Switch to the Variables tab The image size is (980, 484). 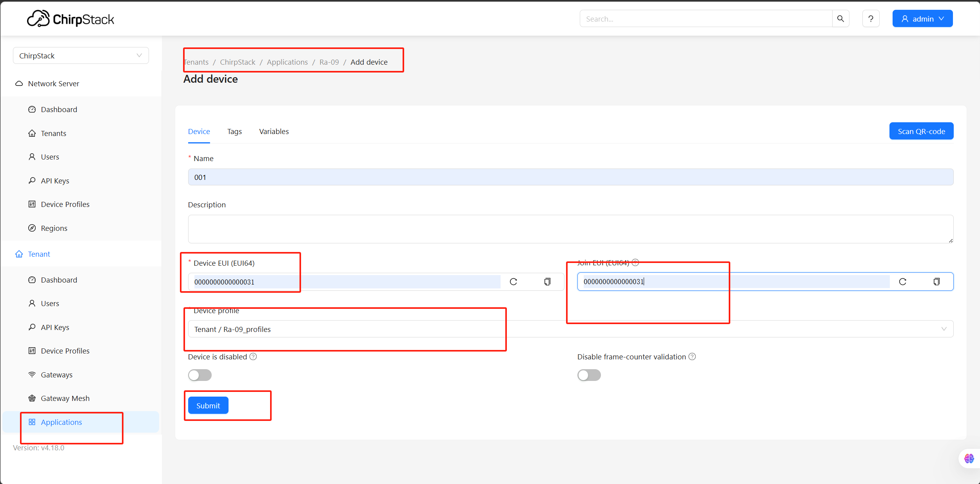(274, 132)
